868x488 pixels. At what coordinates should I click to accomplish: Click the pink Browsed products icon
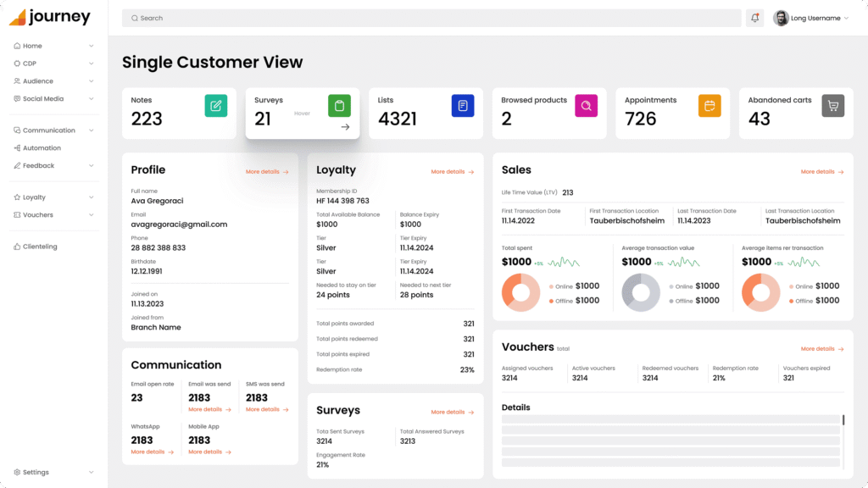click(586, 106)
